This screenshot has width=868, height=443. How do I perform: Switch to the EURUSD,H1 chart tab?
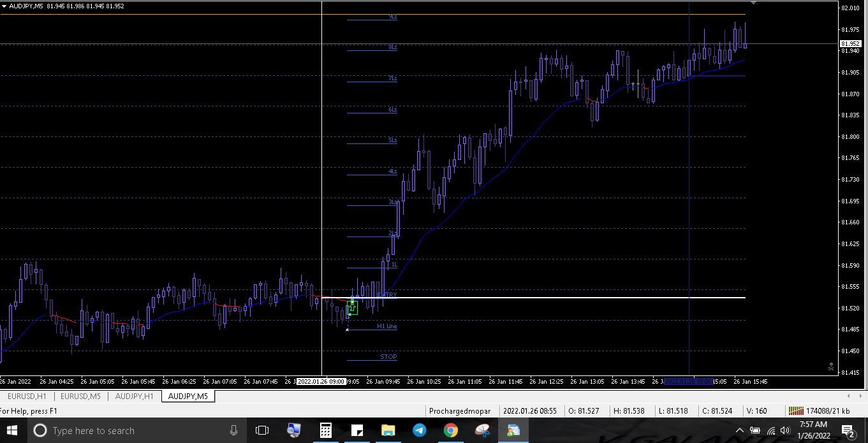(x=27, y=396)
